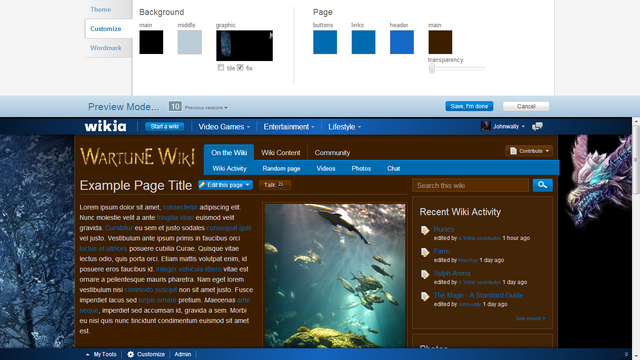Click the Wartune Wiki wordmark logo
Viewport: 640px width, 360px height.
[x=137, y=157]
